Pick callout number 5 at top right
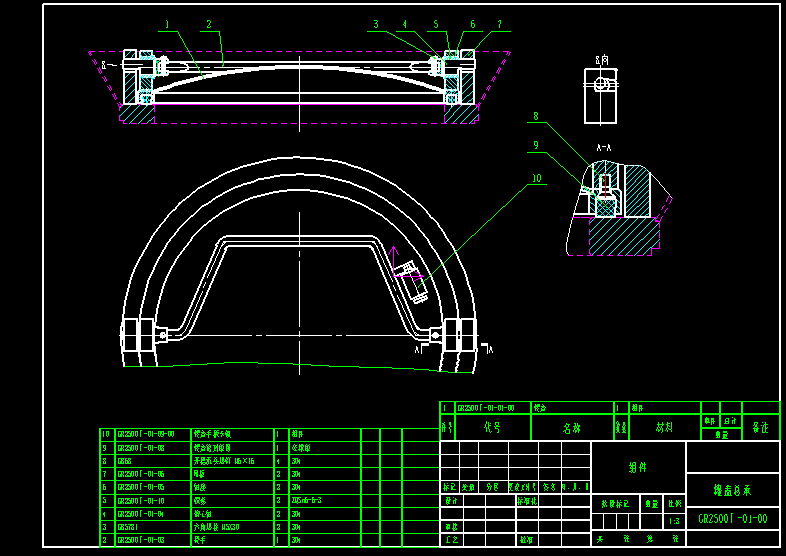 point(436,24)
